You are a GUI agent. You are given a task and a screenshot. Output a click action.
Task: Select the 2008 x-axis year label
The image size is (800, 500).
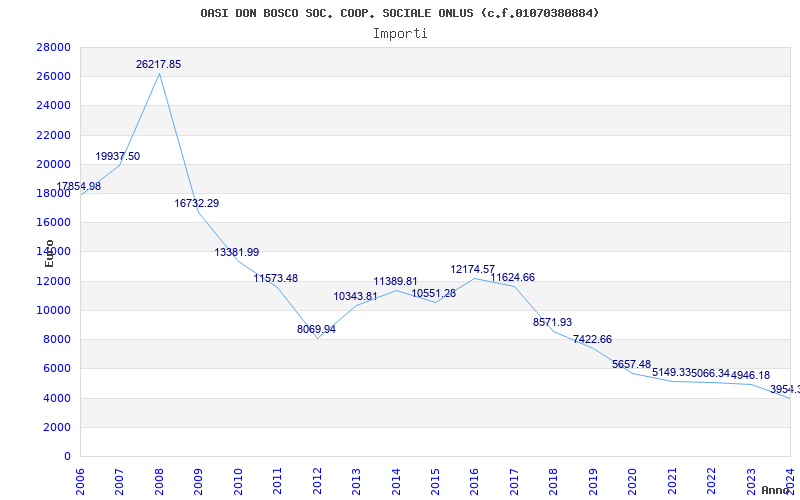tap(159, 481)
